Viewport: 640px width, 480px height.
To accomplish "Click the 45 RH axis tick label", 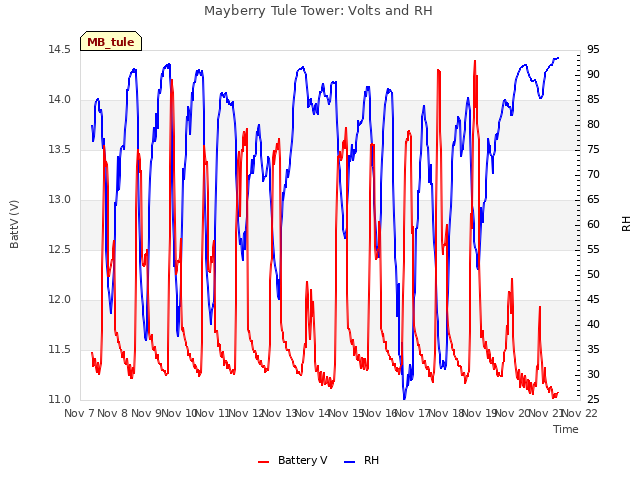I will coord(593,299).
